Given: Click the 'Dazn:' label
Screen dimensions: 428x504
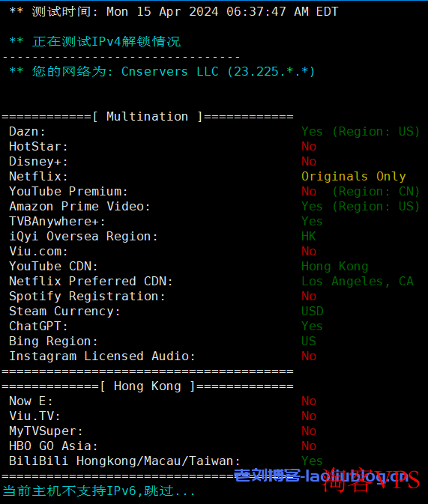Looking at the screenshot, I should pyautogui.click(x=27, y=132).
